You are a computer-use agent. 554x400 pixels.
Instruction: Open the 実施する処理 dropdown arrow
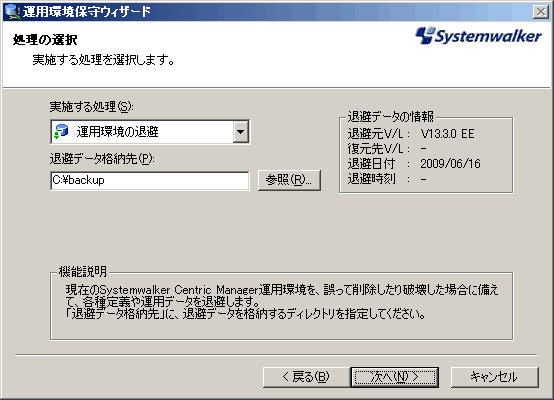click(x=241, y=132)
